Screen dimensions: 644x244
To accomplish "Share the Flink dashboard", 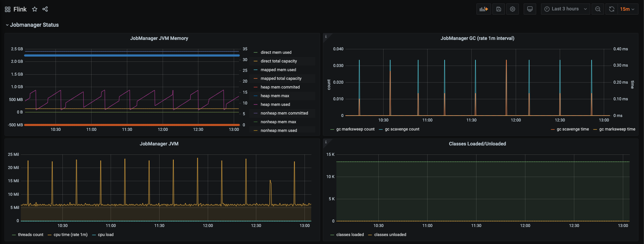I will 45,9.
